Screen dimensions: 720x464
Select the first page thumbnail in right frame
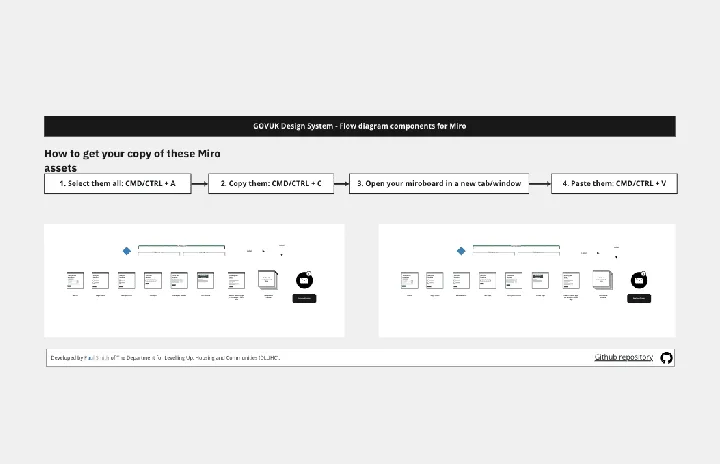[x=410, y=280]
